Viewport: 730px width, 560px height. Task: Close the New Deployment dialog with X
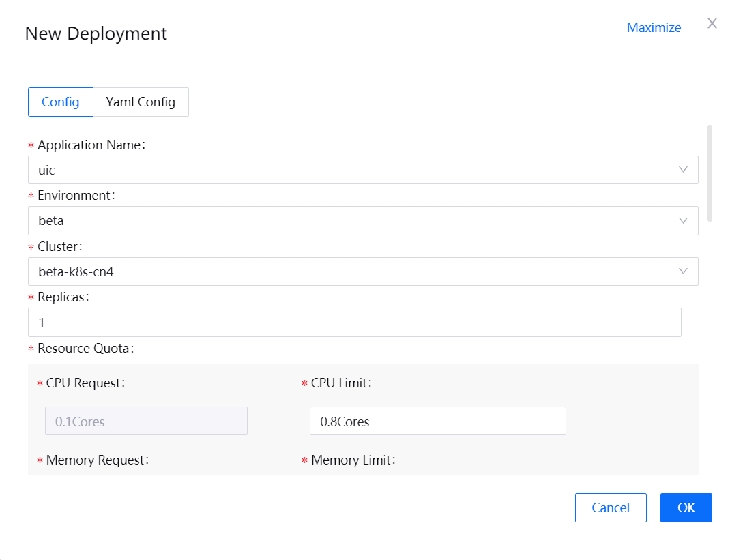(x=712, y=24)
